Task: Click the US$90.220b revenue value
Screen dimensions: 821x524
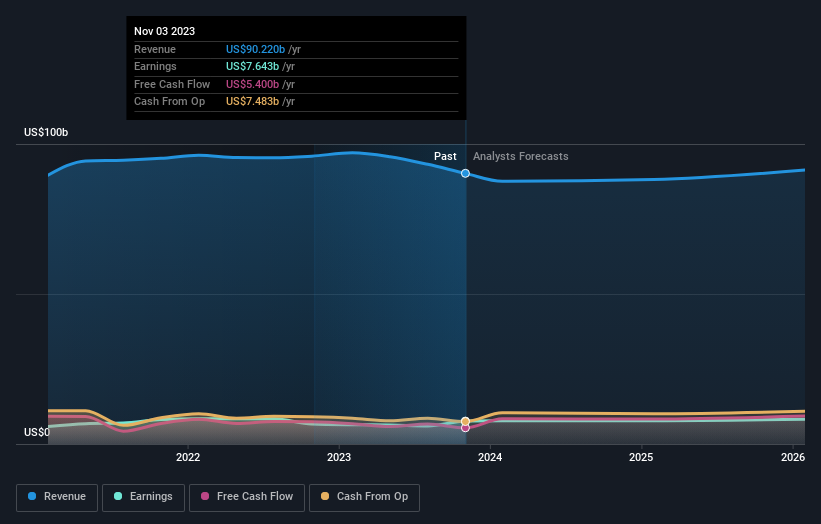Action: pyautogui.click(x=256, y=49)
